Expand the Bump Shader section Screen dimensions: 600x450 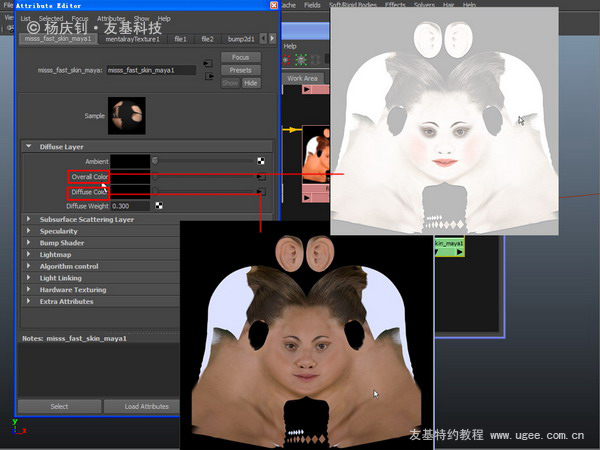tap(29, 243)
